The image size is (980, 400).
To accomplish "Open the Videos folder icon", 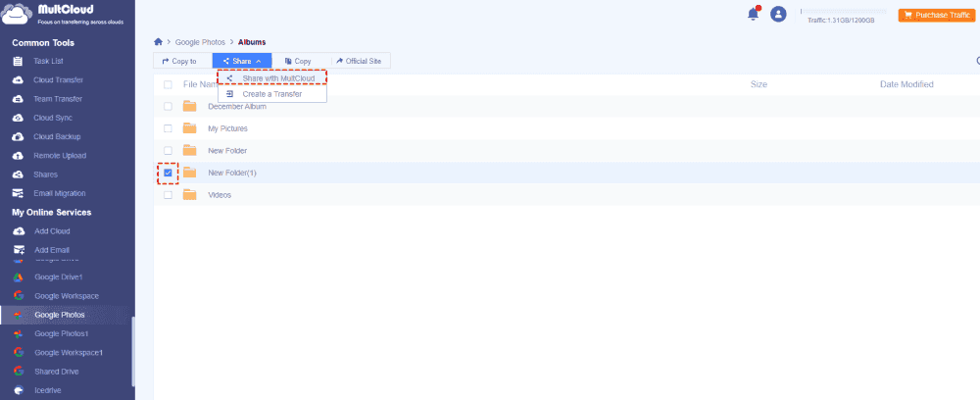I will [x=189, y=195].
